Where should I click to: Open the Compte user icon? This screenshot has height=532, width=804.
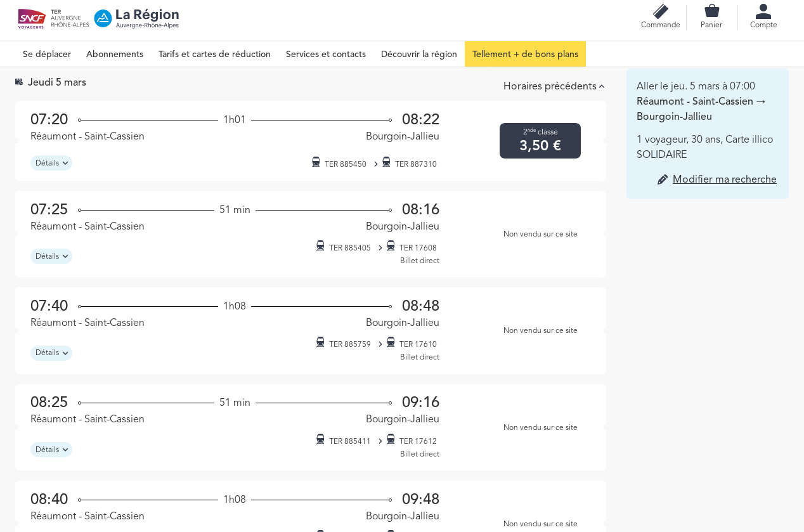tap(763, 12)
